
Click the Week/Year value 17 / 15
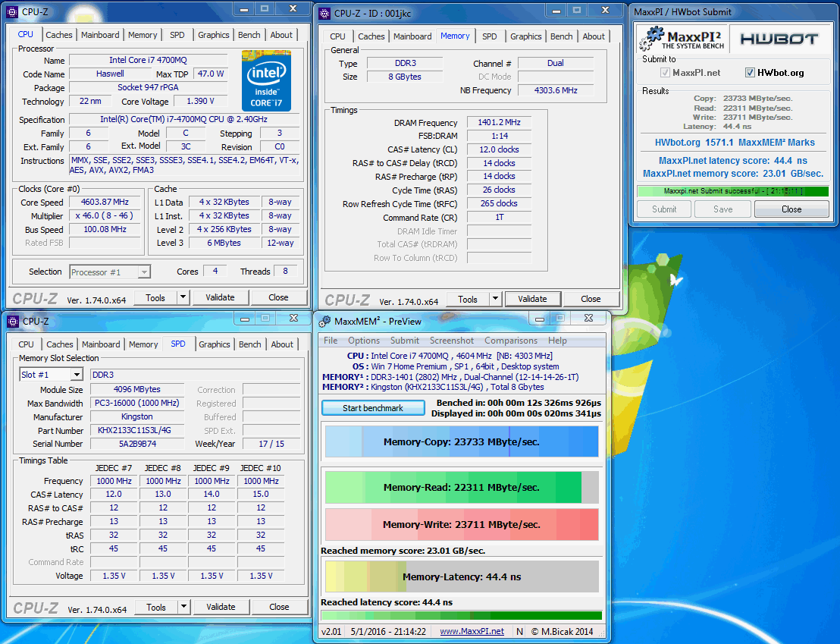click(271, 444)
